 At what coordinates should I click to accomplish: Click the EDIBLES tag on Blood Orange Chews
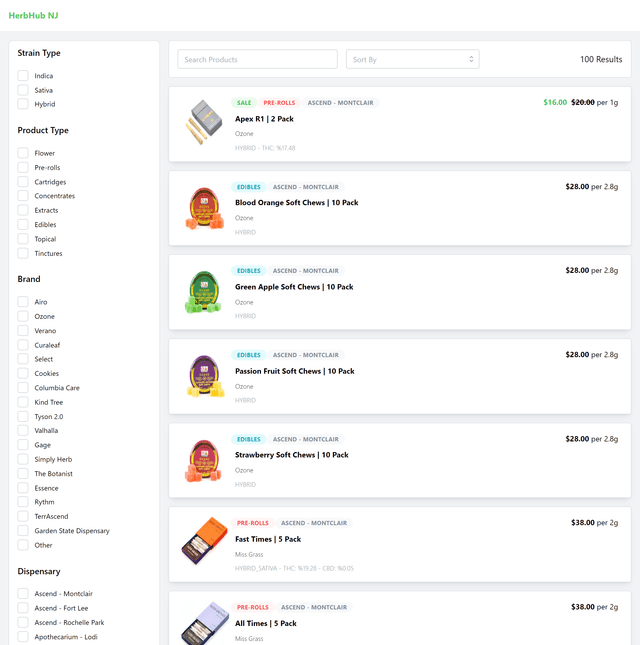(249, 187)
